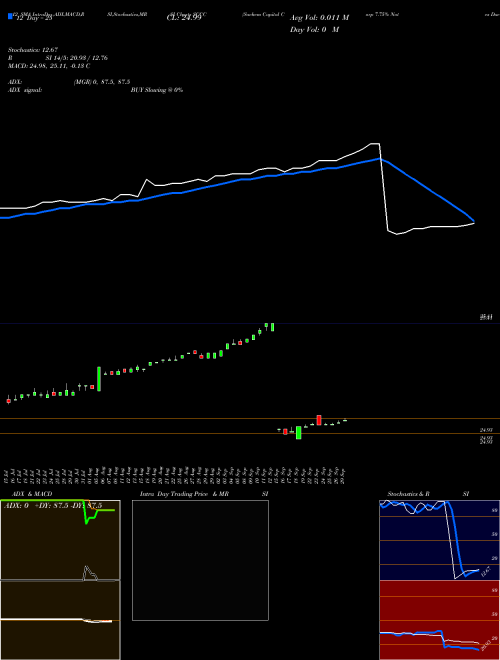Click the MACD: 24.98, 25.11 values line
500x660 pixels.
pos(49,66)
